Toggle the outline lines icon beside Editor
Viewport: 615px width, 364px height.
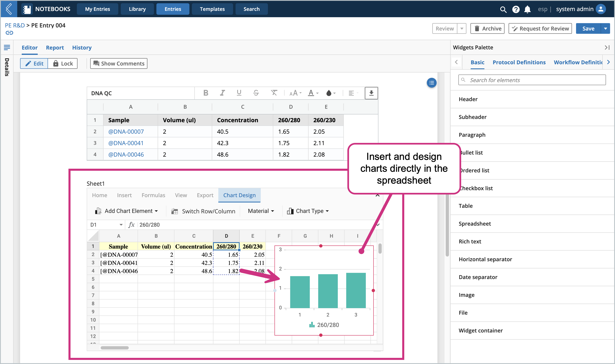pos(7,47)
